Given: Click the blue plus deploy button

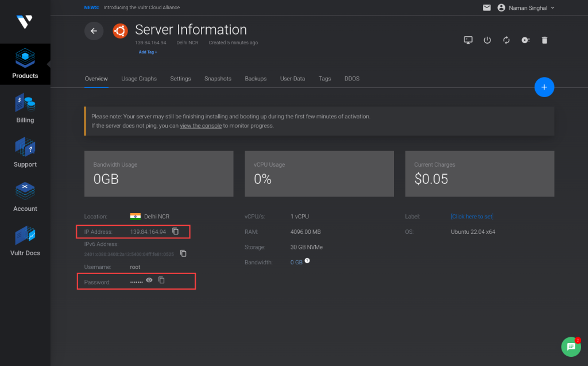Looking at the screenshot, I should click(544, 87).
